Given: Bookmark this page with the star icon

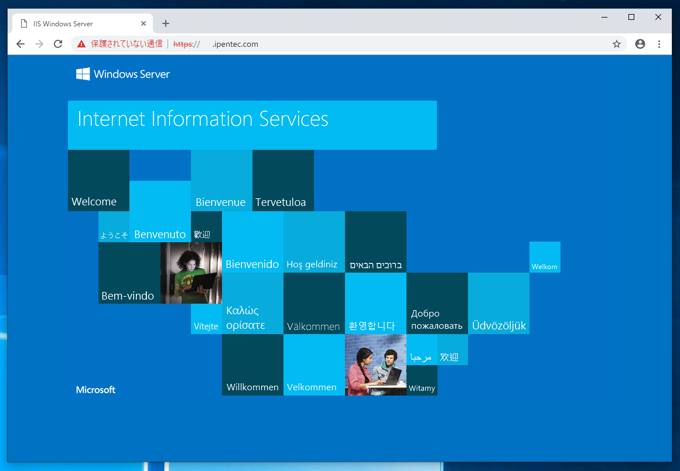Looking at the screenshot, I should [616, 44].
